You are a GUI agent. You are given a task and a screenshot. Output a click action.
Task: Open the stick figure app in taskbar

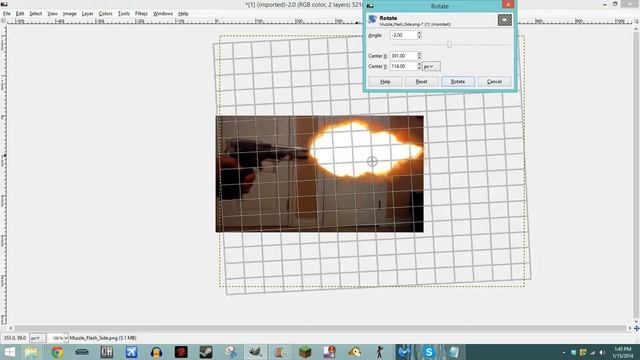(380, 352)
